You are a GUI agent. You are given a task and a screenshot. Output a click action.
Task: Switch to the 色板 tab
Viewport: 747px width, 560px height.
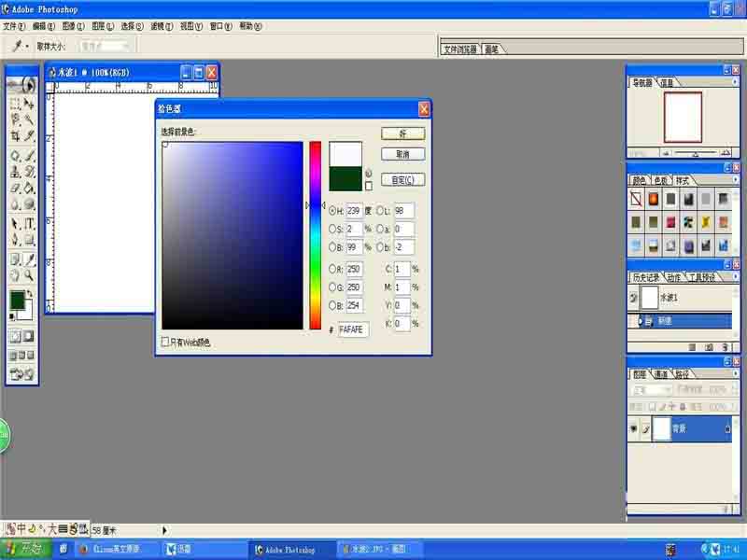click(661, 180)
